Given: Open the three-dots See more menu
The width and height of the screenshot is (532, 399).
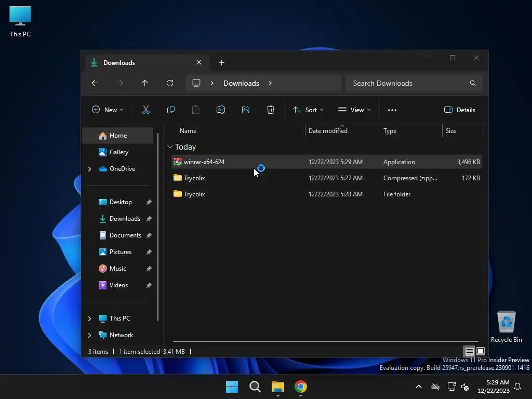Looking at the screenshot, I should tap(392, 110).
